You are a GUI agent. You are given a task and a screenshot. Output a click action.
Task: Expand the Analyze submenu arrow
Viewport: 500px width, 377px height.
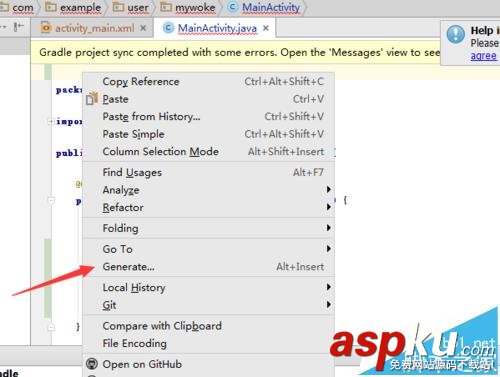[329, 189]
